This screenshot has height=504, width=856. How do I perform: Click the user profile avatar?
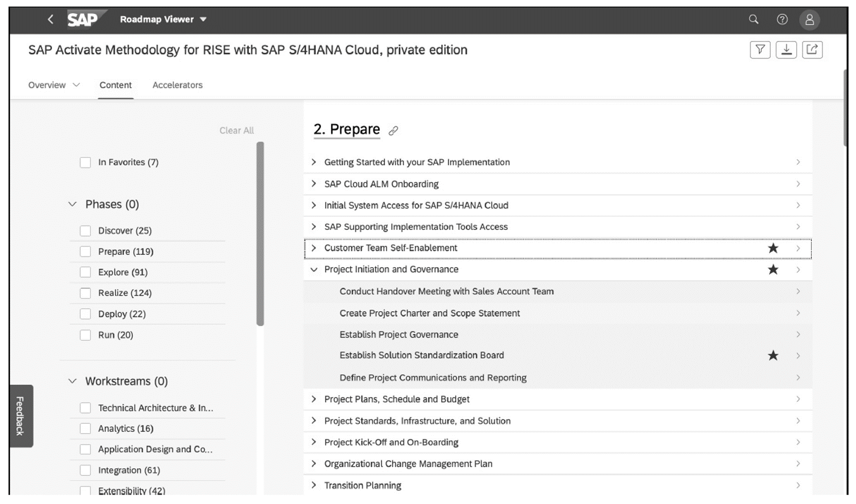coord(810,19)
